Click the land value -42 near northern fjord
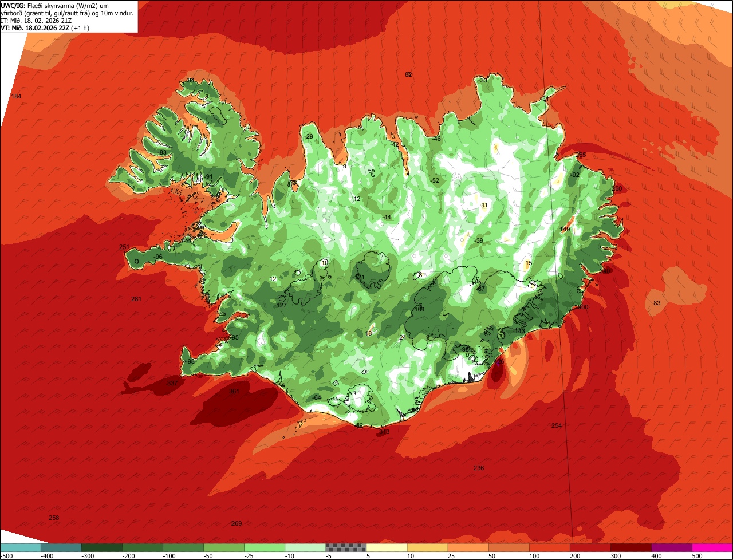 pyautogui.click(x=394, y=144)
